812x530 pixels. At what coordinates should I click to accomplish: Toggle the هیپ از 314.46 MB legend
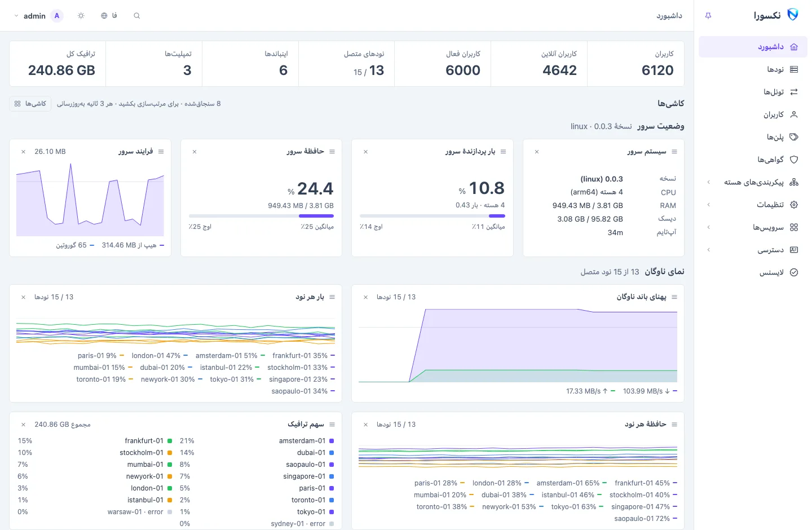tap(133, 245)
